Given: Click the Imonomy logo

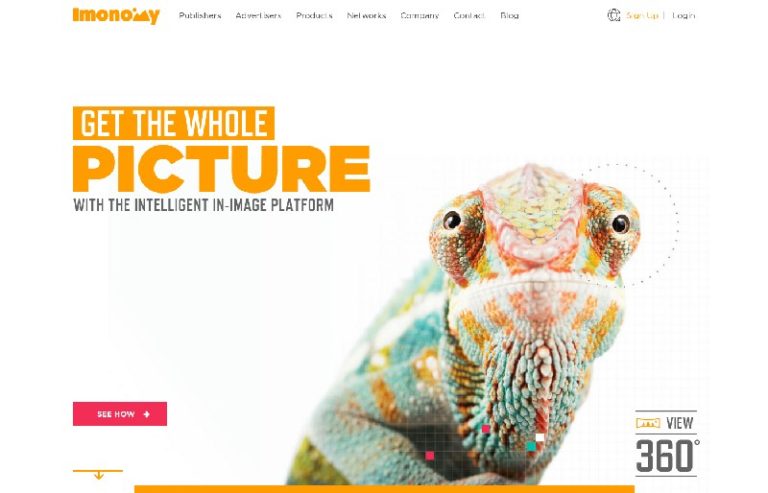Looking at the screenshot, I should click(x=116, y=15).
